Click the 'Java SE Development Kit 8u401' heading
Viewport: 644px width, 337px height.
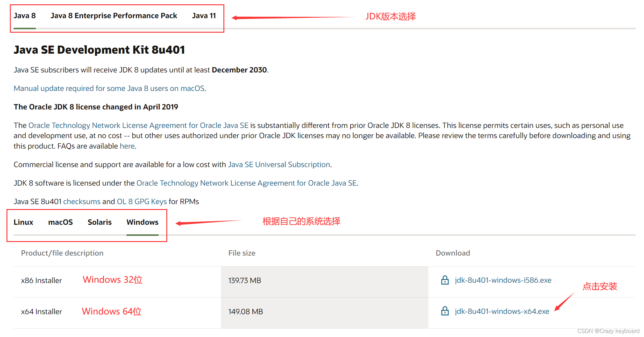99,50
